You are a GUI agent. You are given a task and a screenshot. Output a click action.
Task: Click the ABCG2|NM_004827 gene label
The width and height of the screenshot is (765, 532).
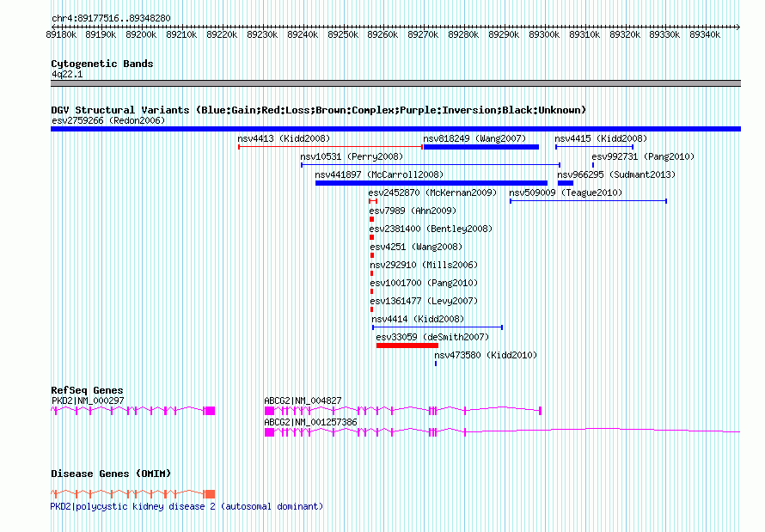pos(303,401)
